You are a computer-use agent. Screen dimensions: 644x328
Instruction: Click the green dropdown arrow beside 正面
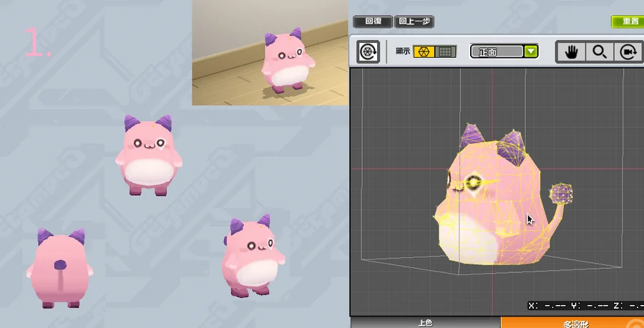(531, 51)
